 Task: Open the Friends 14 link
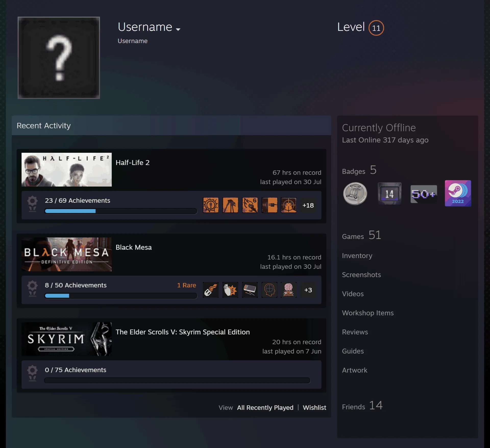pyautogui.click(x=362, y=405)
